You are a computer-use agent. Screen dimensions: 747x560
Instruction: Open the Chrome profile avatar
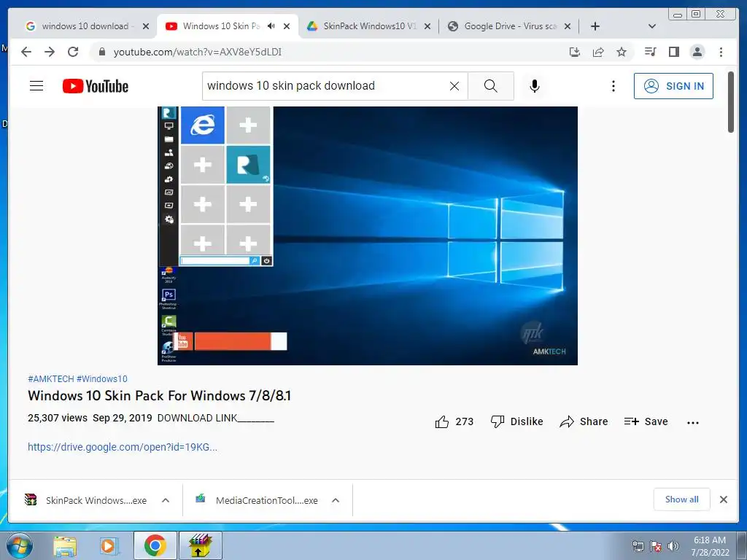coord(697,52)
